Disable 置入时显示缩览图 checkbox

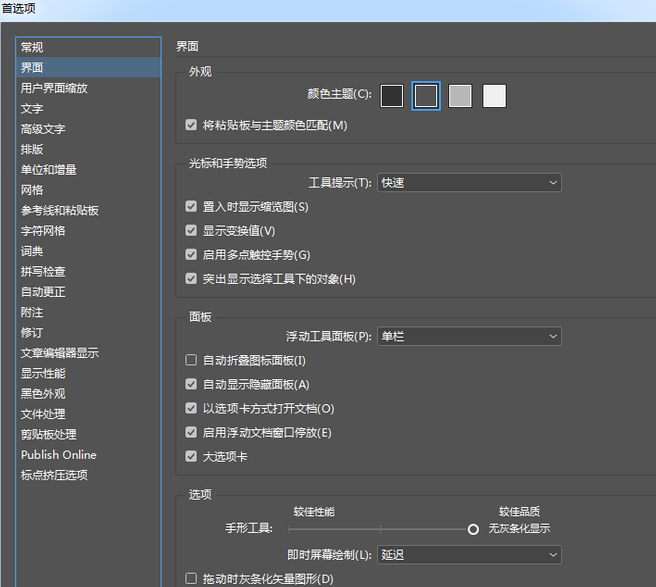pyautogui.click(x=192, y=207)
